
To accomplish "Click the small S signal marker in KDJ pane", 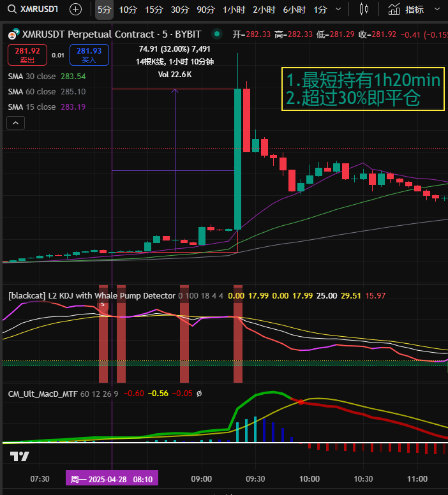I will coord(103,304).
